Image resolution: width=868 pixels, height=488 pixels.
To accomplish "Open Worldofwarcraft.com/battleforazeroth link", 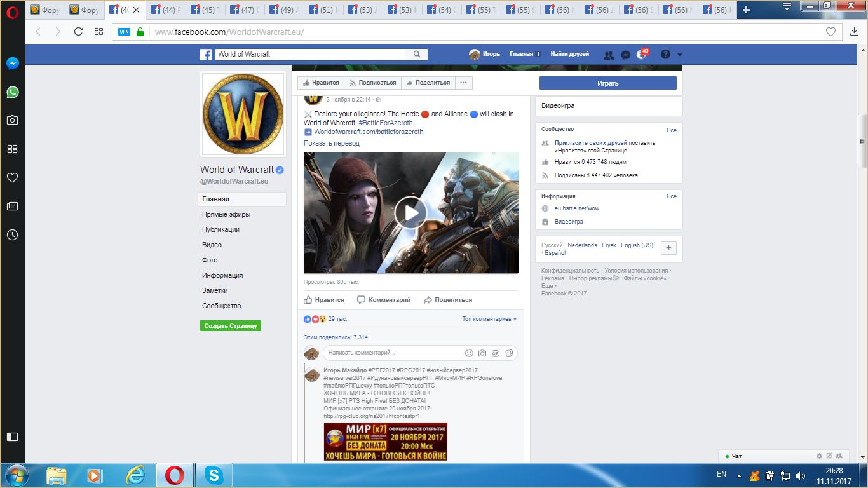I will coord(369,132).
